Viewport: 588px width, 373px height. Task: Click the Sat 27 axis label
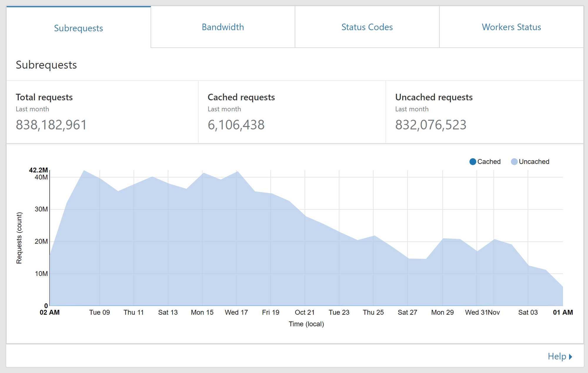(x=407, y=312)
